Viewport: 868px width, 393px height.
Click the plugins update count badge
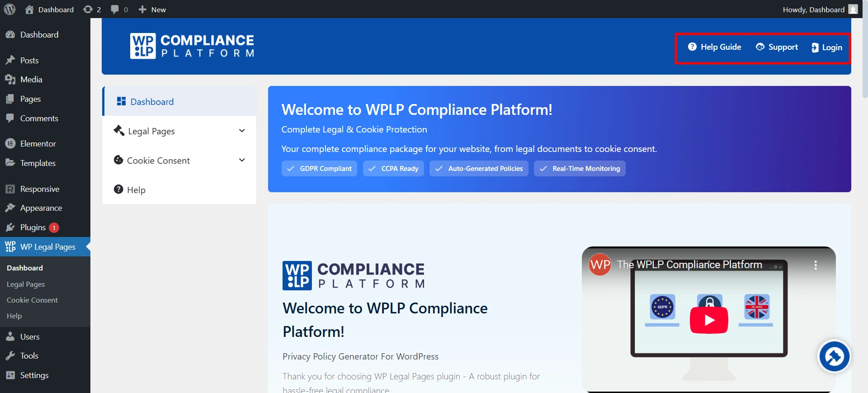coord(54,227)
